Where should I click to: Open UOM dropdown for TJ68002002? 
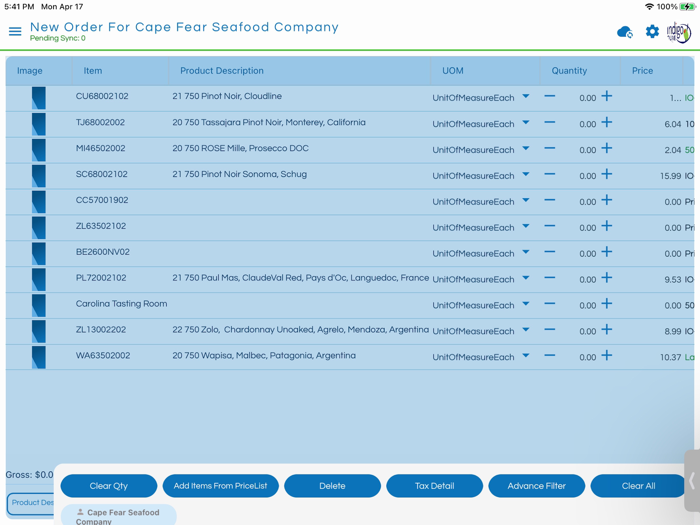pyautogui.click(x=526, y=122)
